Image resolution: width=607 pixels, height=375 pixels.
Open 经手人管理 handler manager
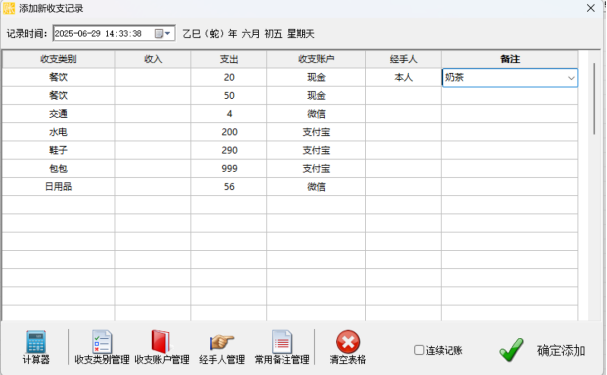222,347
